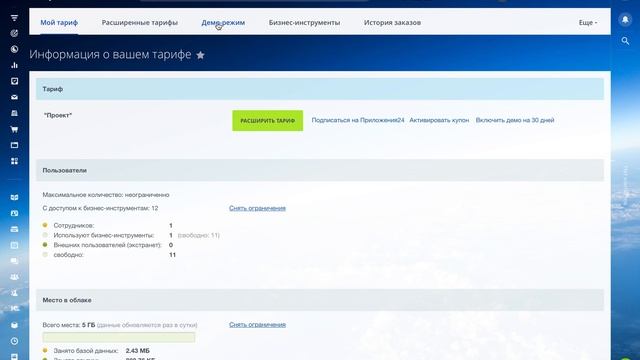Click the '2.43 МБ' value
The height and width of the screenshot is (360, 640).
pos(138,351)
